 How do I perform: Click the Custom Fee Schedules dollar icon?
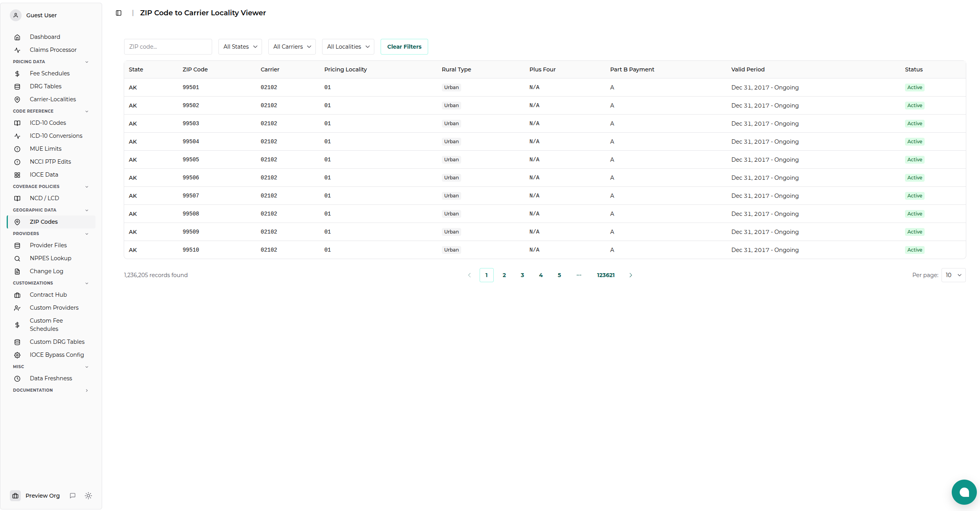click(17, 325)
